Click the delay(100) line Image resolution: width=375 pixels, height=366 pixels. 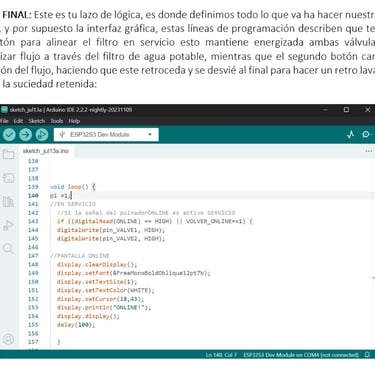[76, 325]
